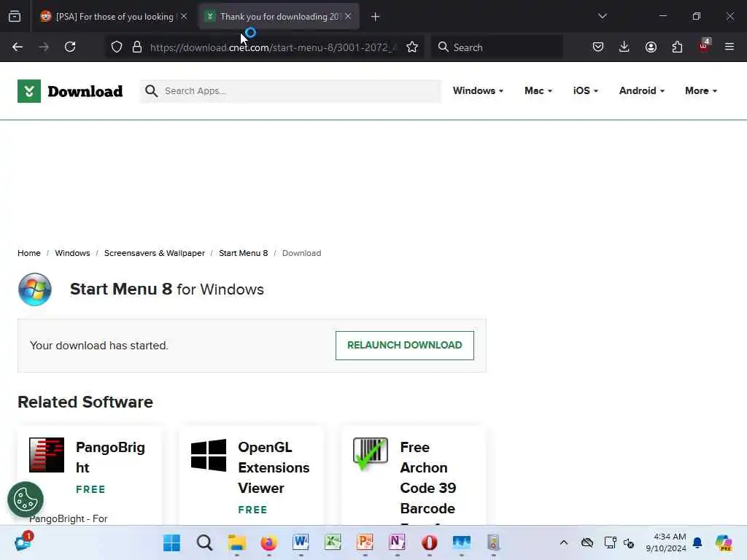Click the URL address bar
Screen dimensions: 747x560
tap(273, 47)
